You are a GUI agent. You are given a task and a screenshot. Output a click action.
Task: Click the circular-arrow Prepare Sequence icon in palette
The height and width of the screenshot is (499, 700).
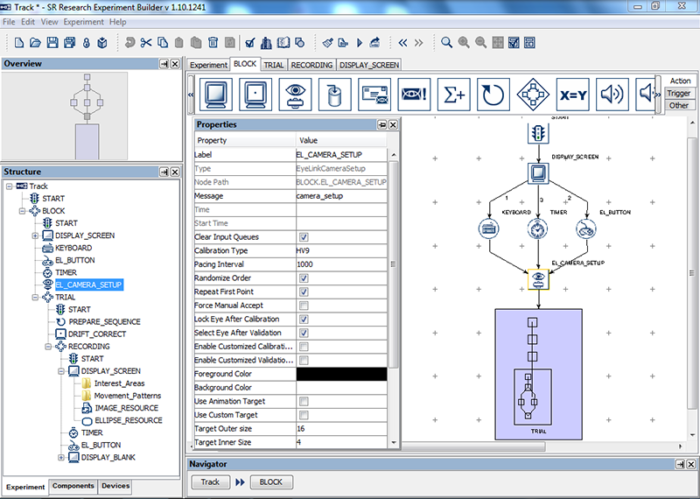(x=493, y=95)
